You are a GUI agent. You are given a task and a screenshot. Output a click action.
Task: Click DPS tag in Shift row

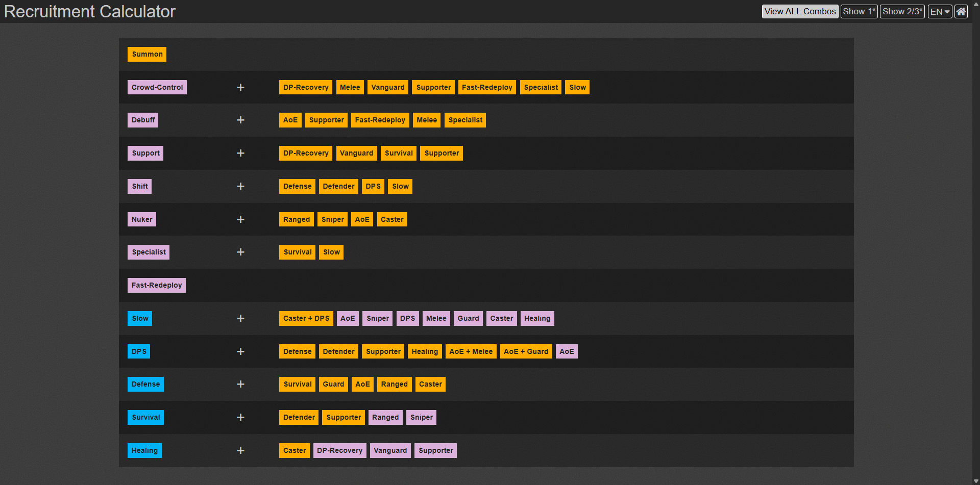[x=373, y=186]
